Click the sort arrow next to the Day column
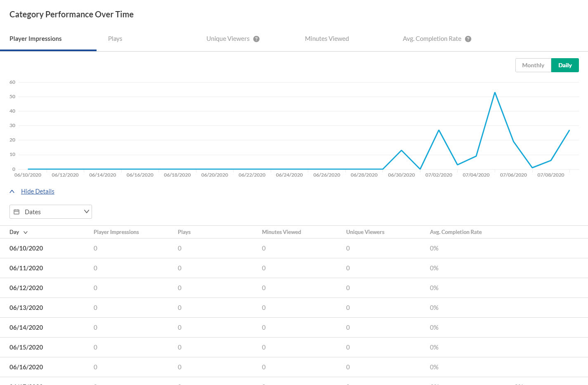 26,232
